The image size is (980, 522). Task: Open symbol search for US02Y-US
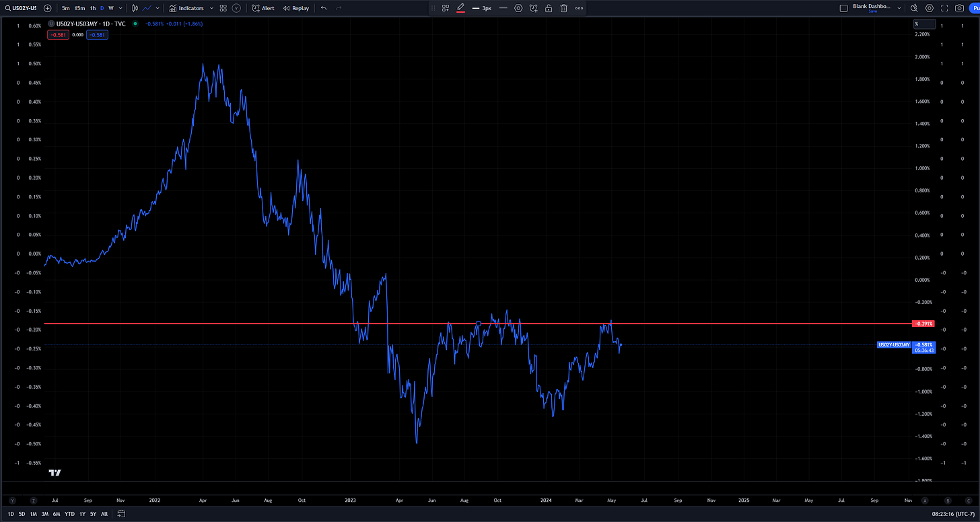[20, 8]
